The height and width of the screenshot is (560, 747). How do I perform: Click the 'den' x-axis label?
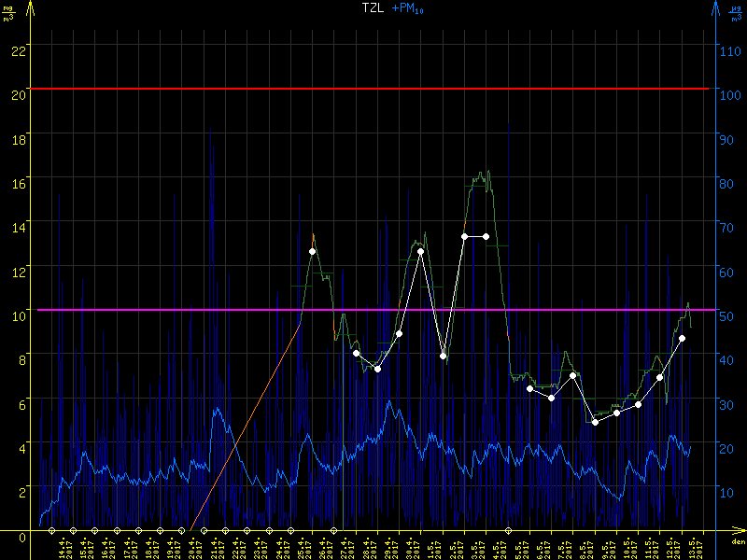(x=737, y=543)
